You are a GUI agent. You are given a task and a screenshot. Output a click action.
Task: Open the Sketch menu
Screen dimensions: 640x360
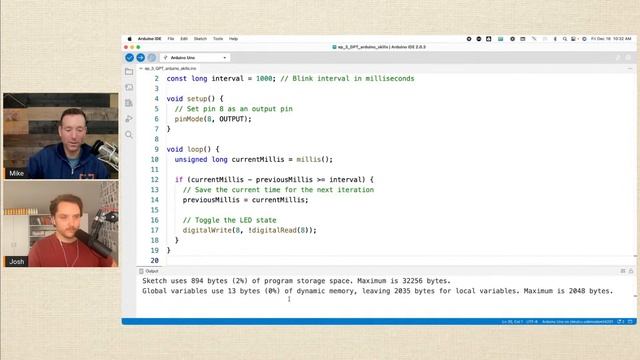point(200,39)
